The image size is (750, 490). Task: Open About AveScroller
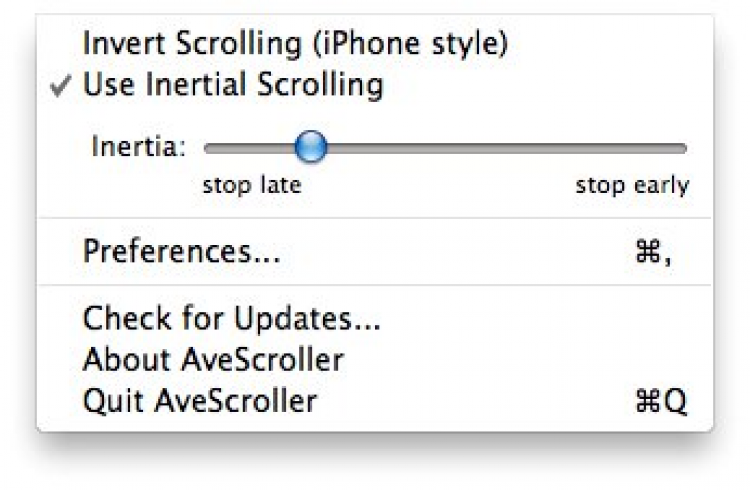(213, 359)
